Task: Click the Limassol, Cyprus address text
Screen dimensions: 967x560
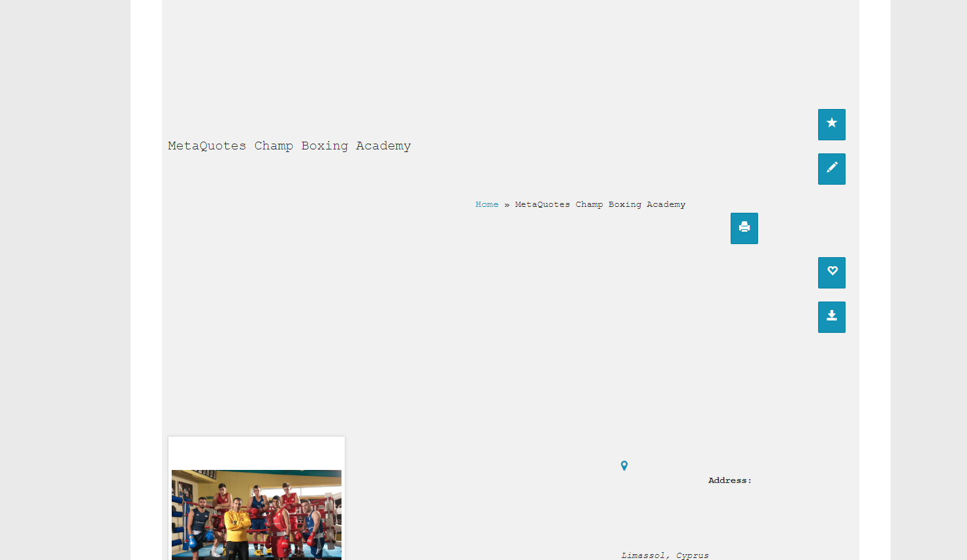Action: (665, 555)
